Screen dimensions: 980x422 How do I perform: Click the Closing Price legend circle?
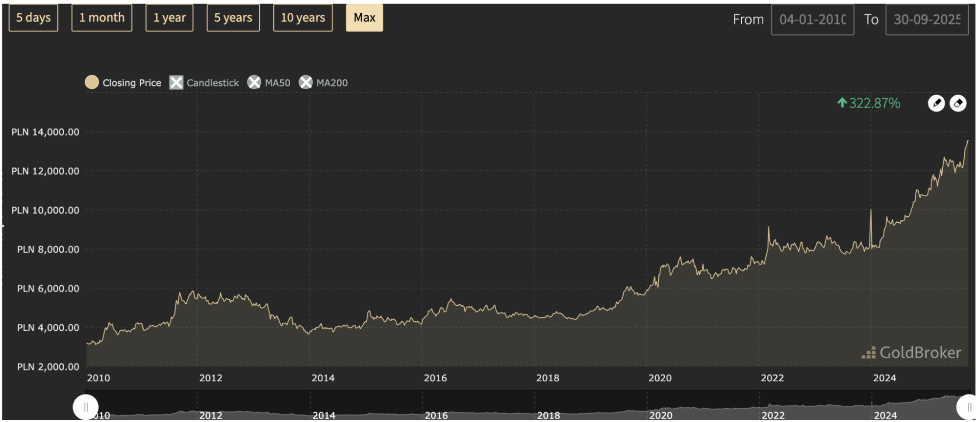[x=92, y=82]
